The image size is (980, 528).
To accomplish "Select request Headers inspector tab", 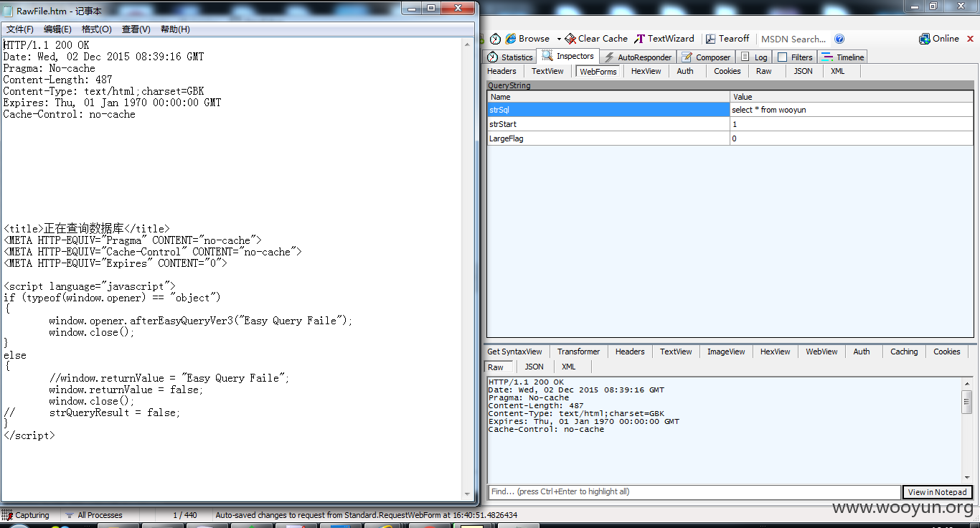I will (x=501, y=71).
